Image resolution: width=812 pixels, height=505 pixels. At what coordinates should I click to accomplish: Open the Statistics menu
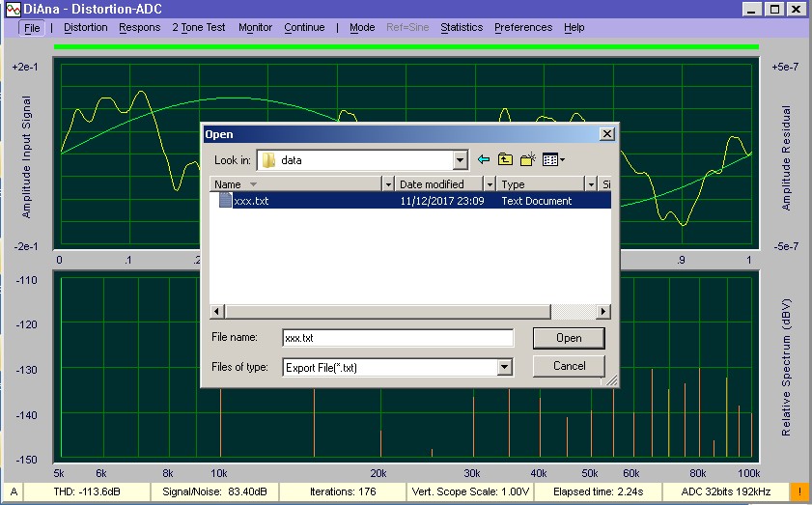[462, 27]
